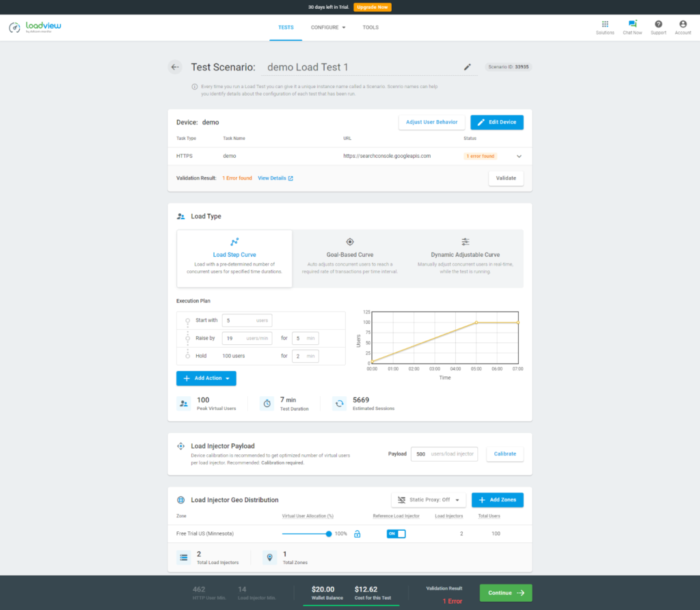
Task: Click the Load Injector Payload icon
Action: (x=180, y=446)
